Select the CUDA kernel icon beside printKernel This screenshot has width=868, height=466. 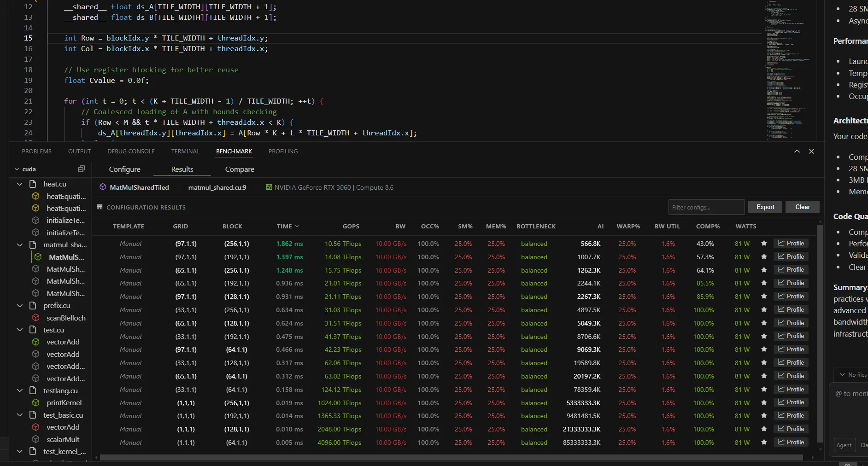point(36,403)
